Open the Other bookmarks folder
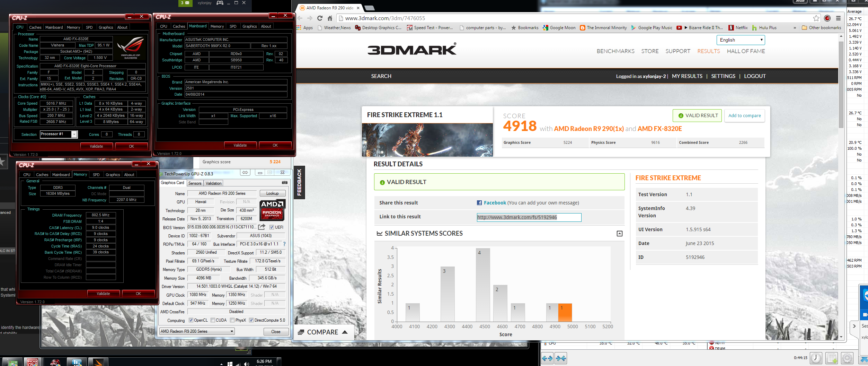The height and width of the screenshot is (366, 868). coord(822,28)
